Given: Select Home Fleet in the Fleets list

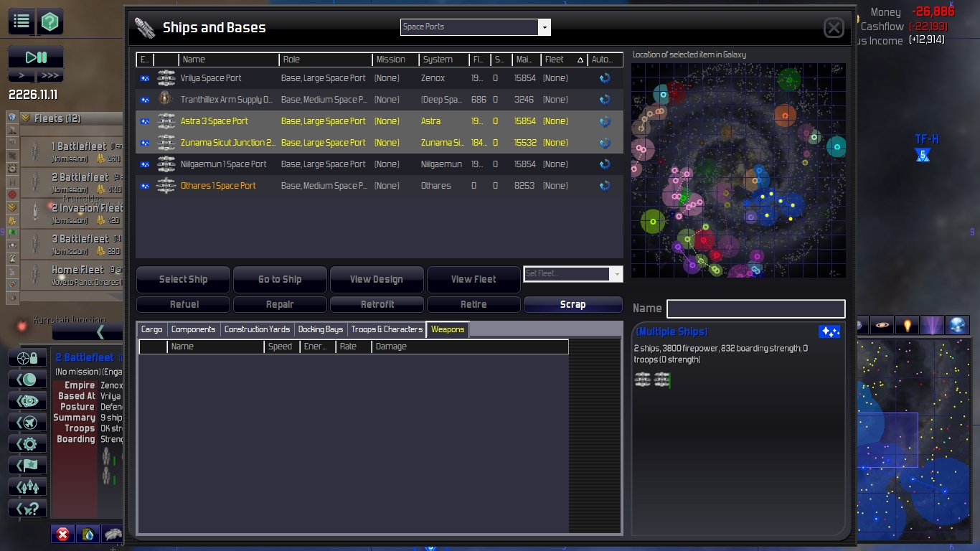Looking at the screenshot, I should tap(72, 275).
